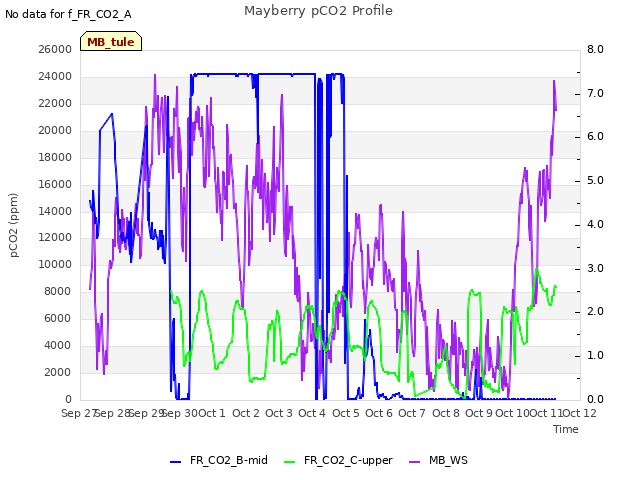Click the 20000 left axis value

click(x=55, y=131)
